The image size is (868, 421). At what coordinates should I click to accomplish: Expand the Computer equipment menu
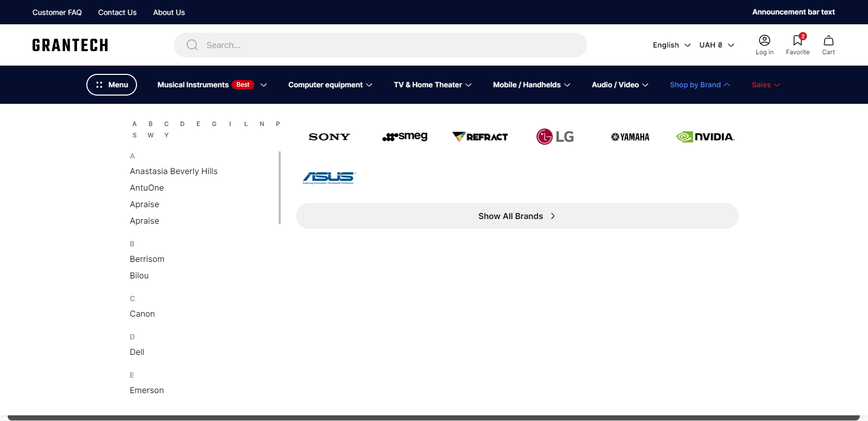pos(330,85)
